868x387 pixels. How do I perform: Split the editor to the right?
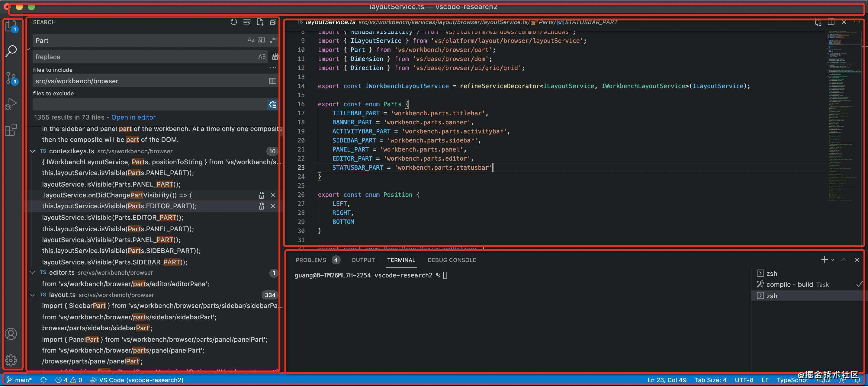pyautogui.click(x=831, y=22)
